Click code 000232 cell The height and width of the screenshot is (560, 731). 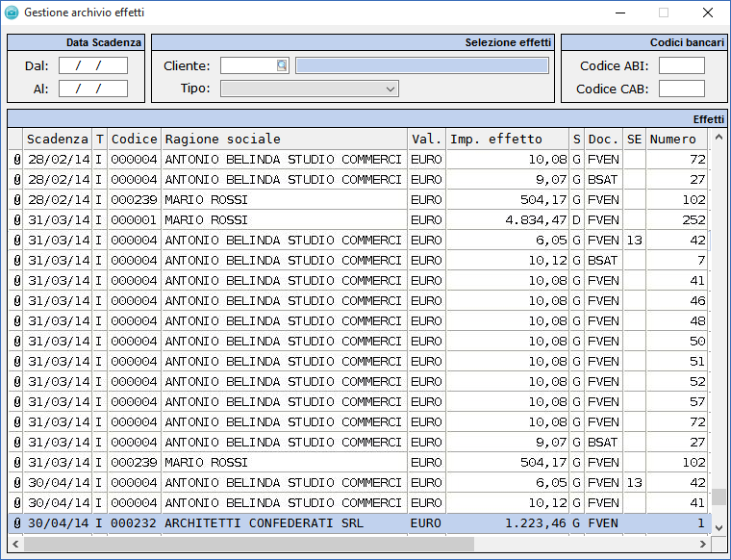click(x=135, y=523)
